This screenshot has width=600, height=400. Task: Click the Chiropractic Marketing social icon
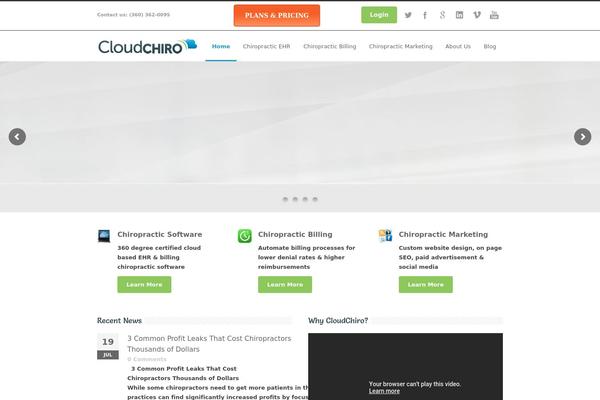(x=385, y=236)
